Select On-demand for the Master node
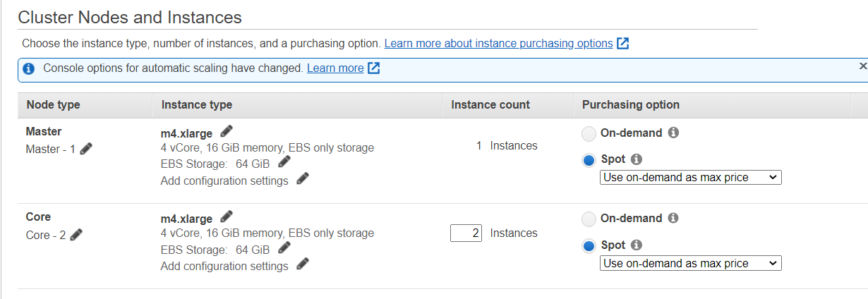This screenshot has height=299, width=868. click(x=589, y=133)
